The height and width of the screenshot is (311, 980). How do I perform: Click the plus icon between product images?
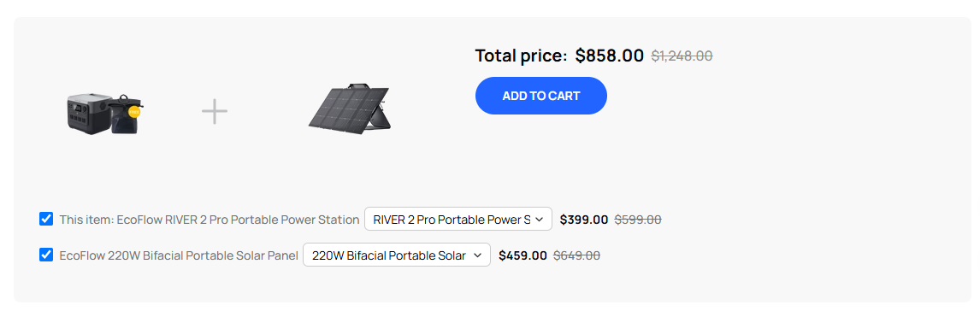tap(215, 111)
